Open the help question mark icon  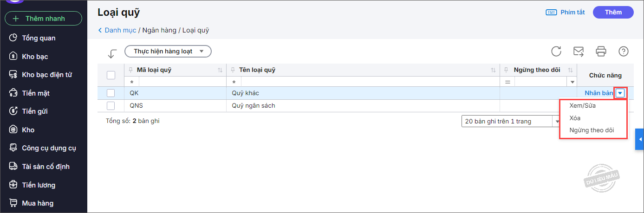coord(624,51)
